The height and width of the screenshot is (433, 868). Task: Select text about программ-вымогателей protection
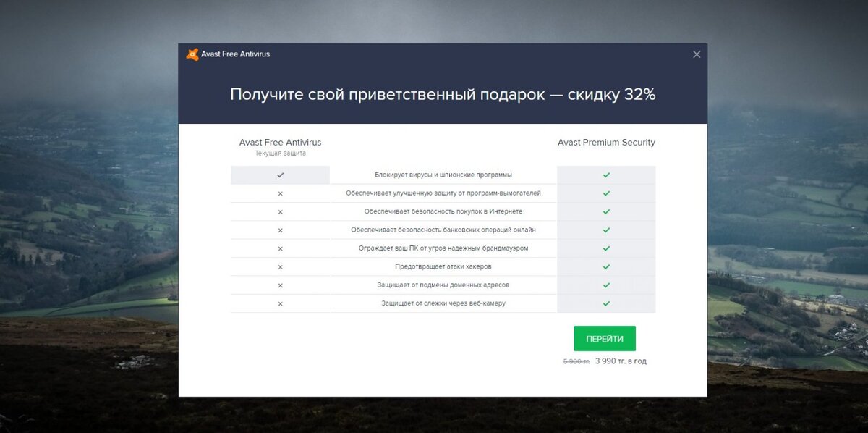[x=443, y=193]
